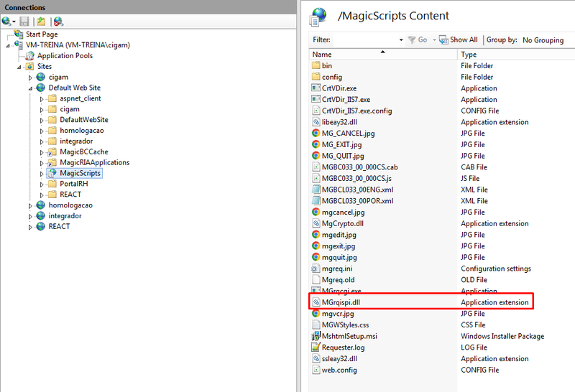Screen dimensions: 575x392
Task: Select ssleay32.dll in the list
Action: coord(339,359)
